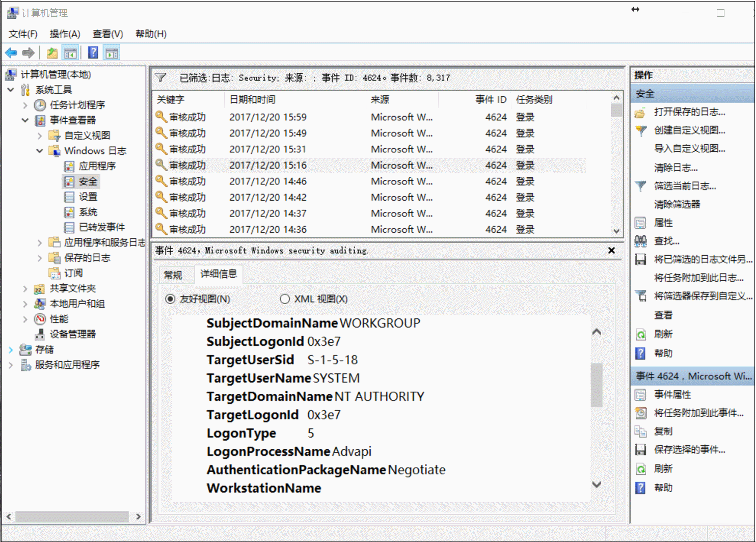Collapse the 系统工具 tree node
Screen dimensions: 756x542
coord(11,90)
